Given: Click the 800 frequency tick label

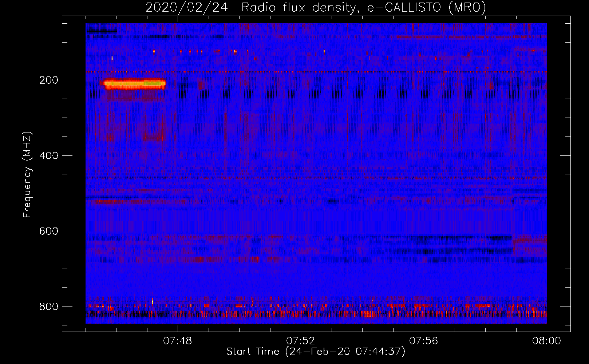Looking at the screenshot, I should 49,306.
